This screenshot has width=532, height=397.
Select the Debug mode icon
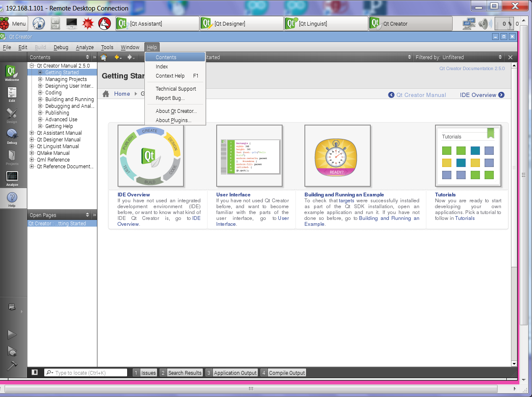pos(12,136)
